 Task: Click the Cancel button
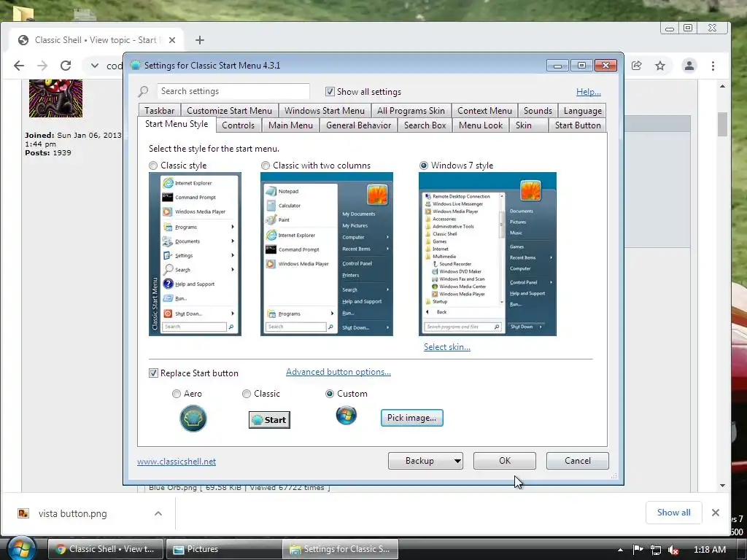578,461
